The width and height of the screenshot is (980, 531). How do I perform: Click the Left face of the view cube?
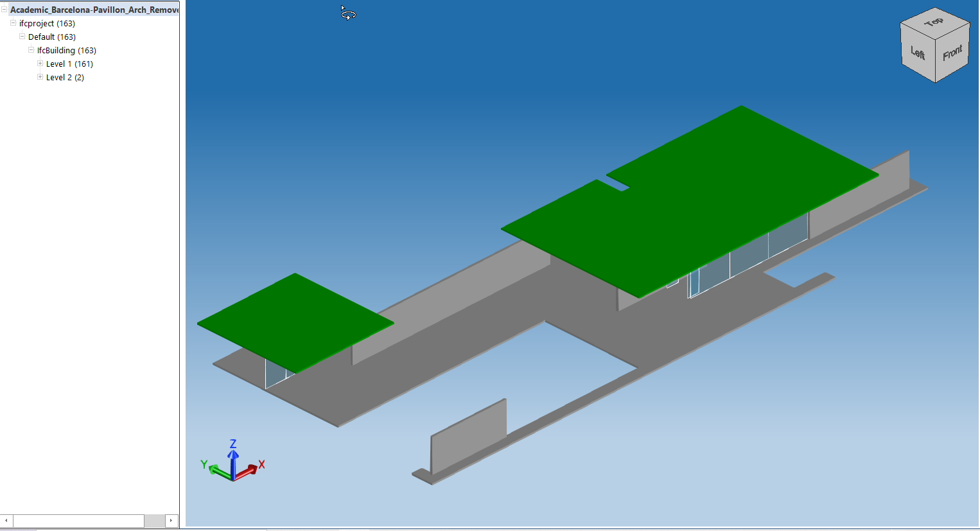tap(917, 55)
